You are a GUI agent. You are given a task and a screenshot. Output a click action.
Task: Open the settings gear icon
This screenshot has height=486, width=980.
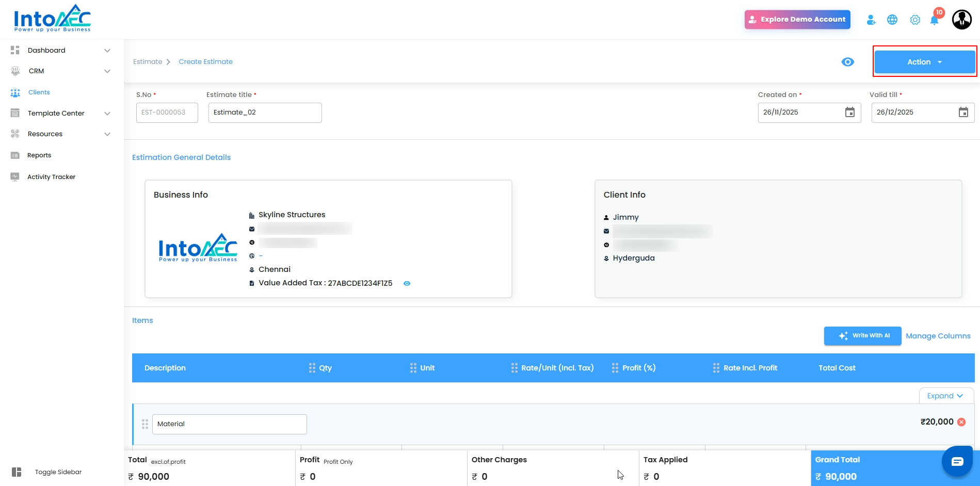pos(915,20)
